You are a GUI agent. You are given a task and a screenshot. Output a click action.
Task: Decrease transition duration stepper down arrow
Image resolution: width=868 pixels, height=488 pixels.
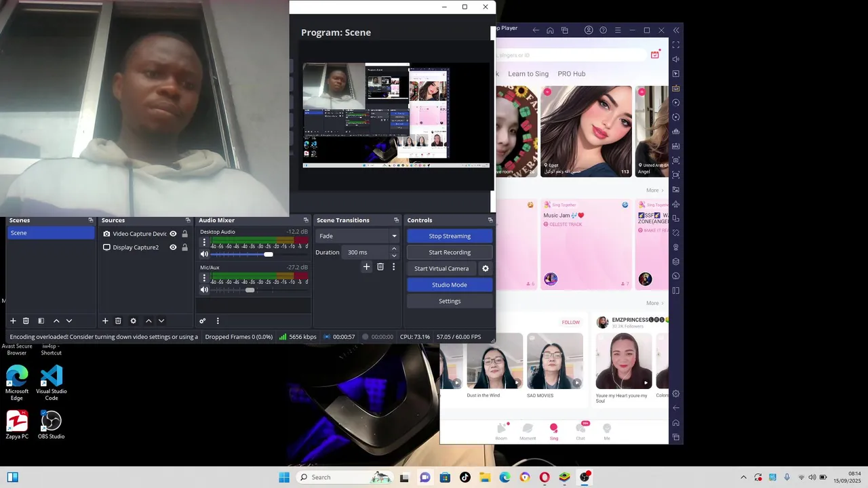tap(394, 256)
